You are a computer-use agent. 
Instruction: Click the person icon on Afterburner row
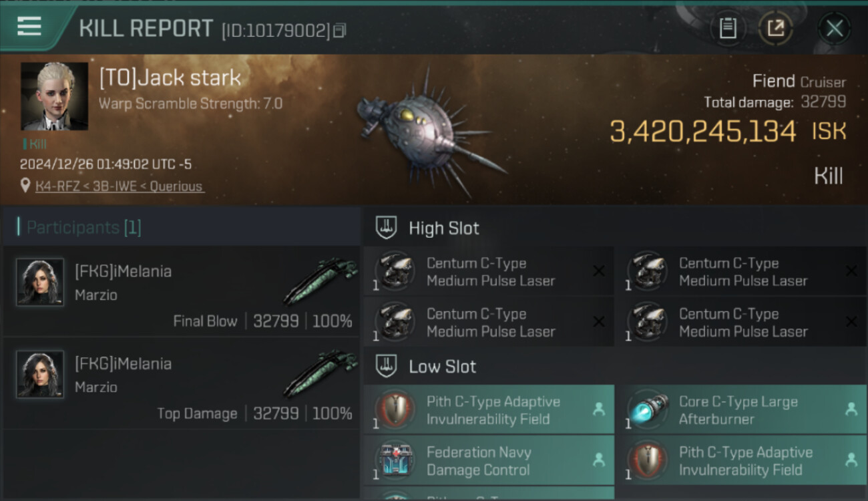(851, 409)
